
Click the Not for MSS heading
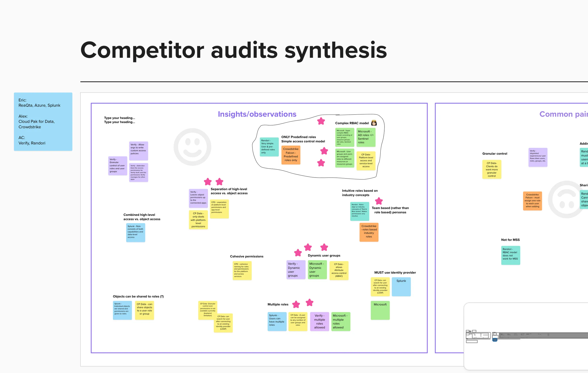click(510, 240)
